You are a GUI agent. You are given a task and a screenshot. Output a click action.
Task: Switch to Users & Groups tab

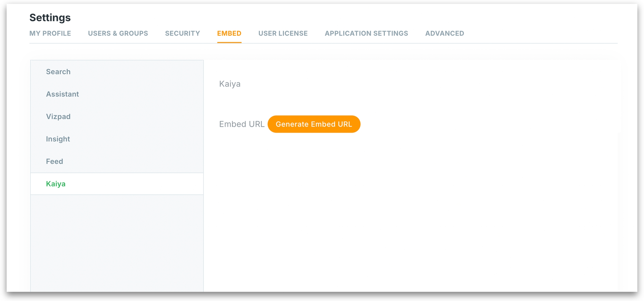(118, 33)
